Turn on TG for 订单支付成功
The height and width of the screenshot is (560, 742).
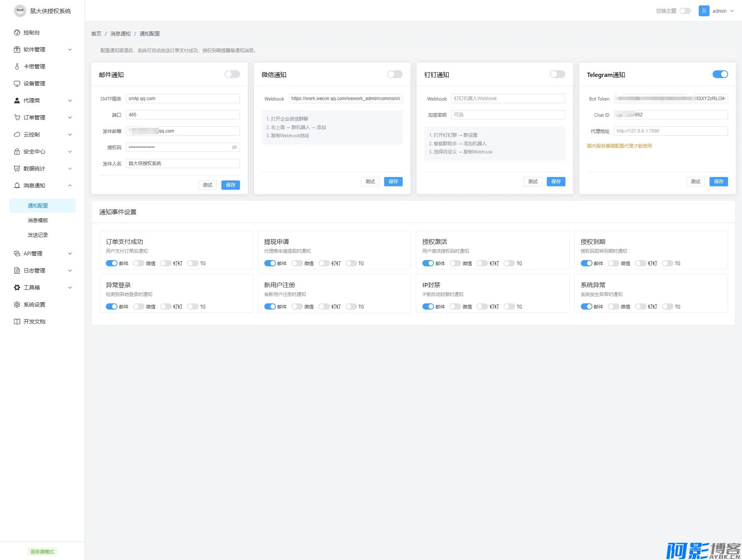192,263
